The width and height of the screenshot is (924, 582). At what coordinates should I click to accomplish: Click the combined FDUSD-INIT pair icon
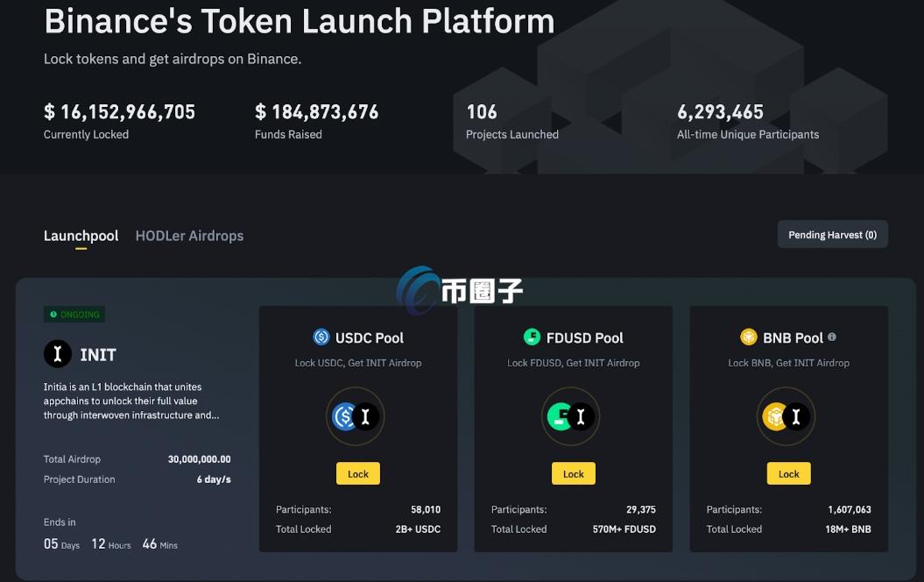[x=573, y=416]
